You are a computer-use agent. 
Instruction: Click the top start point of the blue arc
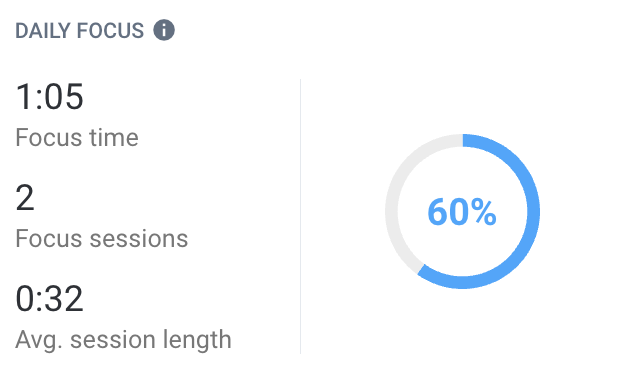[464, 140]
